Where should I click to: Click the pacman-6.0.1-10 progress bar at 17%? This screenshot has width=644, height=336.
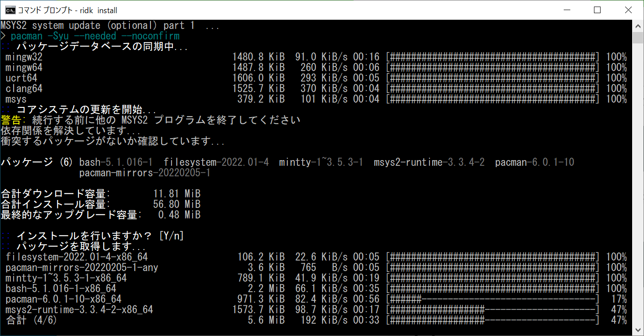click(491, 299)
